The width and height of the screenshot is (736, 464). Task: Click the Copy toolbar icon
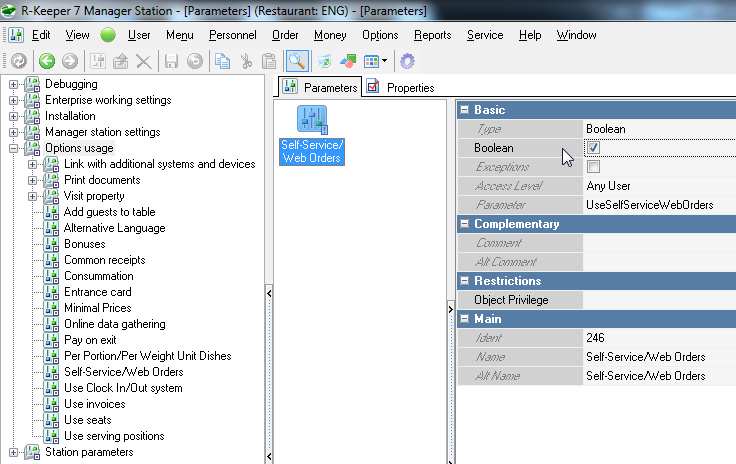222,61
